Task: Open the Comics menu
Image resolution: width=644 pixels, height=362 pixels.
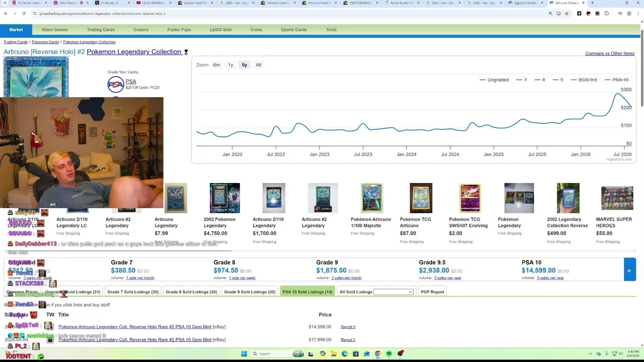Action: click(x=141, y=30)
